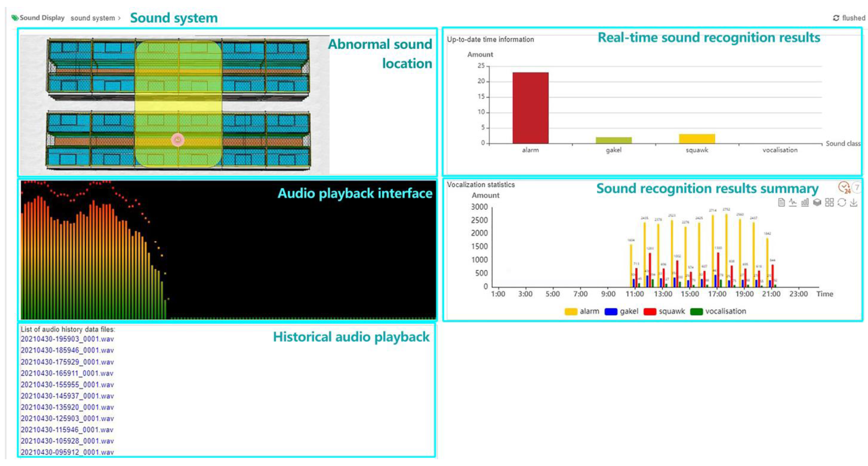Open data view in chart toolbox
The width and height of the screenshot is (868, 466).
pos(781,202)
